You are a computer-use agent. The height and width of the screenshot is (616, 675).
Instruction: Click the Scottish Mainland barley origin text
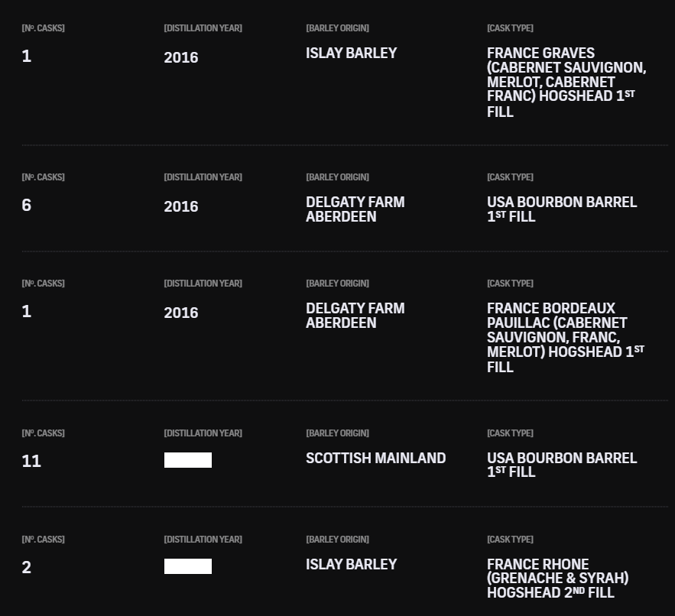pyautogui.click(x=375, y=458)
